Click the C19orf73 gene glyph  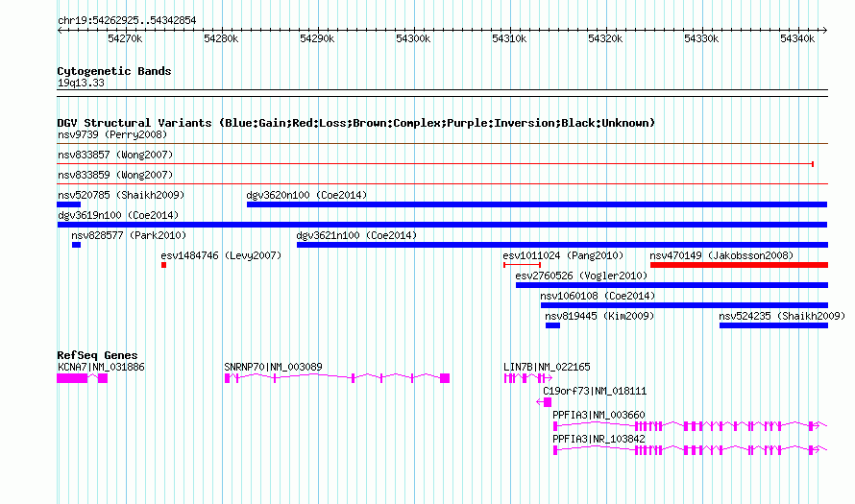click(544, 402)
